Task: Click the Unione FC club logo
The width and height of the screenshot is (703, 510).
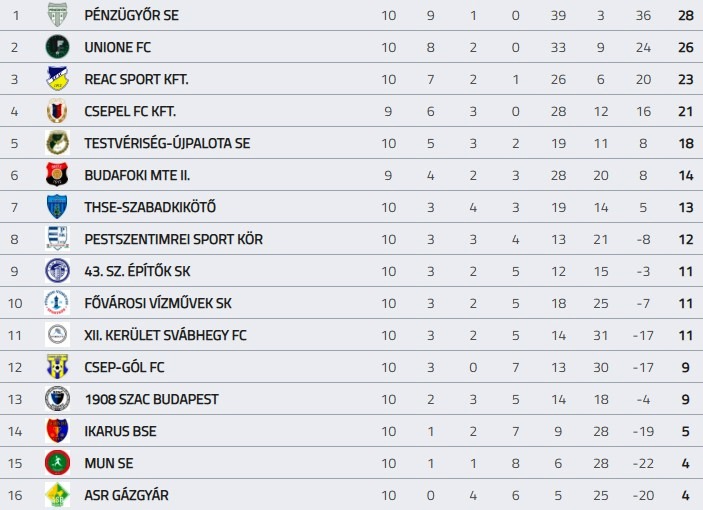Action: pyautogui.click(x=57, y=47)
